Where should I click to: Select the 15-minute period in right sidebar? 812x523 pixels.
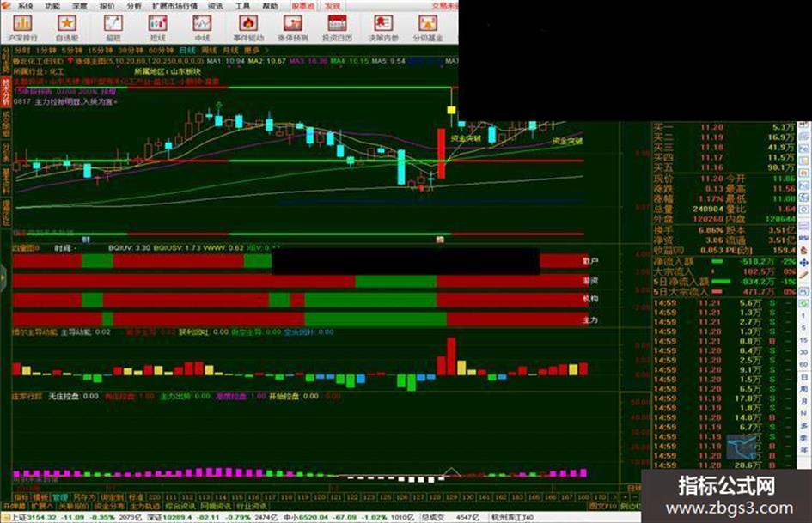pos(803,340)
